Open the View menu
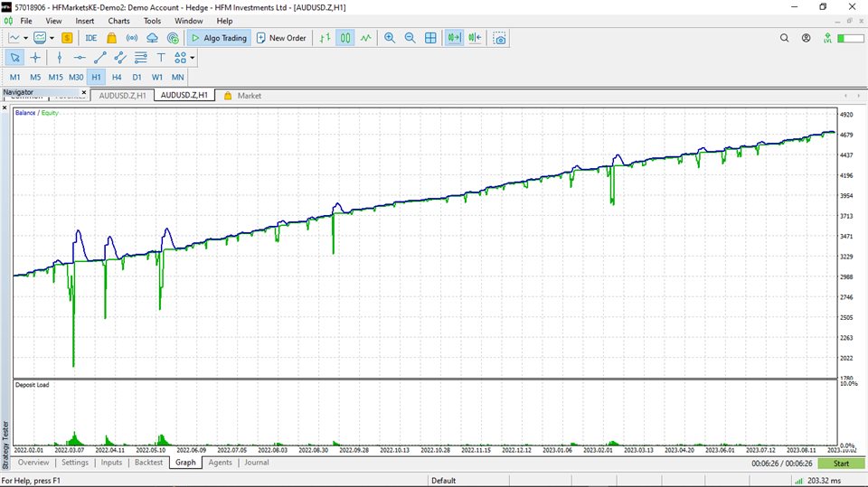Image resolution: width=868 pixels, height=487 pixels. (53, 21)
